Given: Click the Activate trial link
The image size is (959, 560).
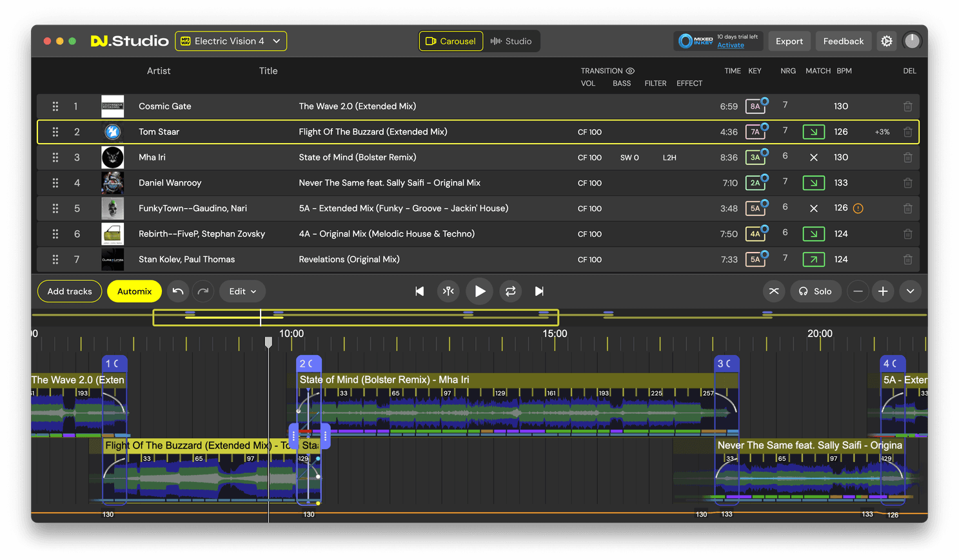Looking at the screenshot, I should pos(730,46).
